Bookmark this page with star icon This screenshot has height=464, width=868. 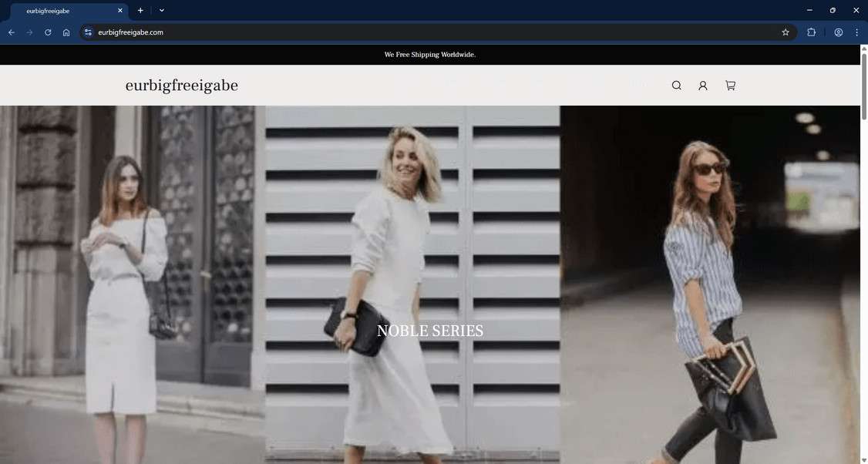785,32
